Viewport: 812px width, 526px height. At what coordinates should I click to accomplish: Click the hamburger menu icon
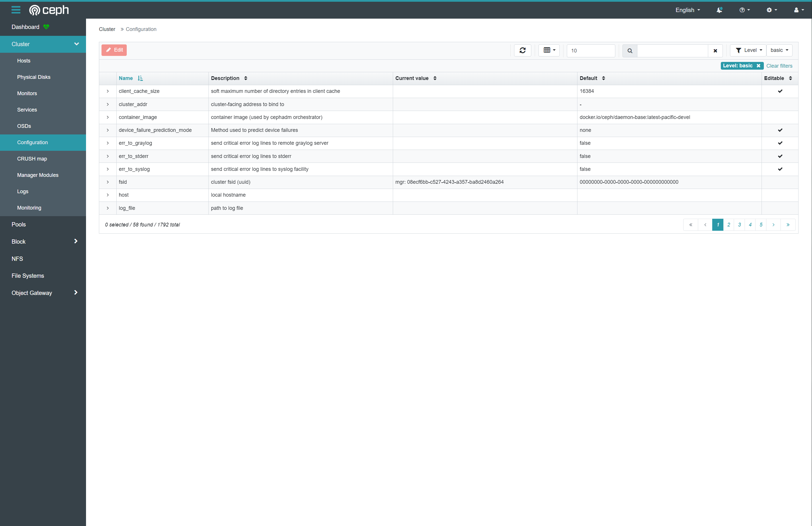tap(16, 10)
